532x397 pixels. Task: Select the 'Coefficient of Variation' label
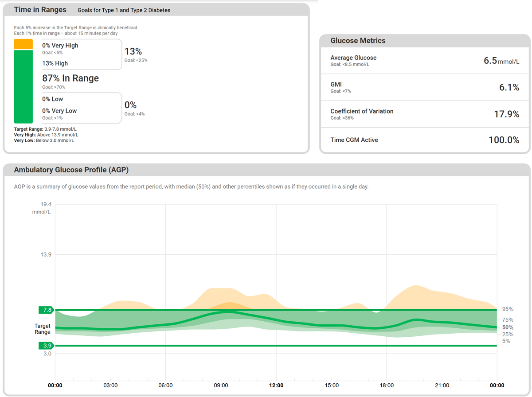pos(362,111)
